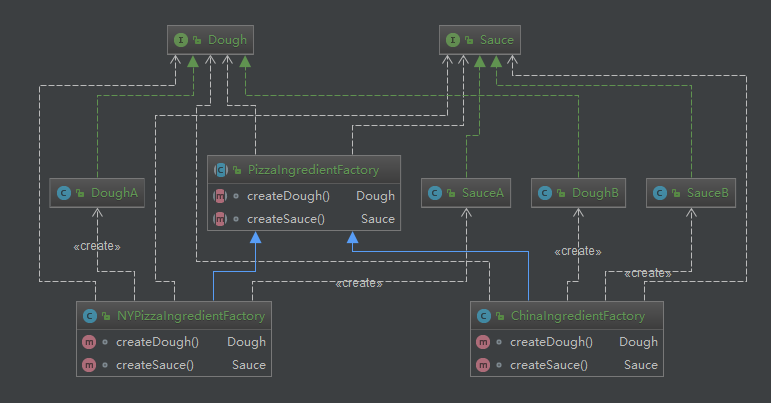Click the class icon of NYPizzaIngredientFactory
Viewport: 771px width, 403px height.
(x=89, y=316)
